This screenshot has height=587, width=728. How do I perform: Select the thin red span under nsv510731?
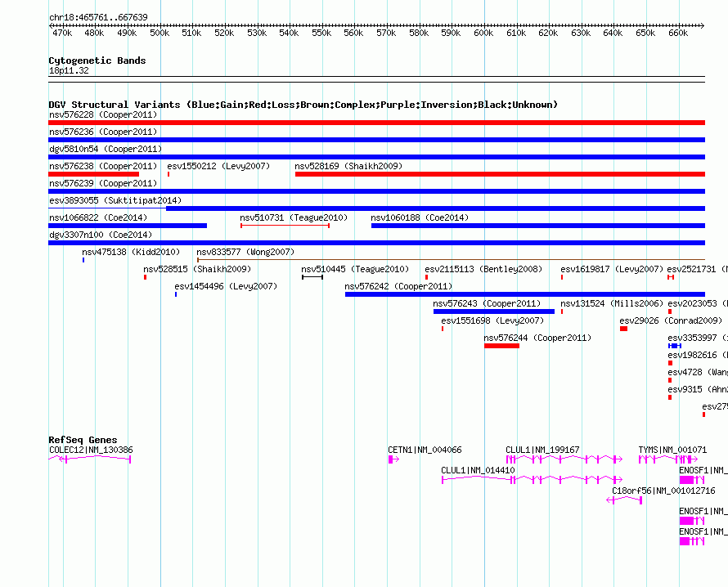click(285, 226)
